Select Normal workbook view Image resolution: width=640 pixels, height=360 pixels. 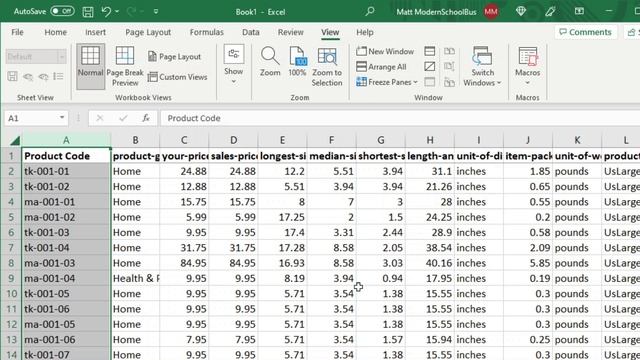(91, 66)
